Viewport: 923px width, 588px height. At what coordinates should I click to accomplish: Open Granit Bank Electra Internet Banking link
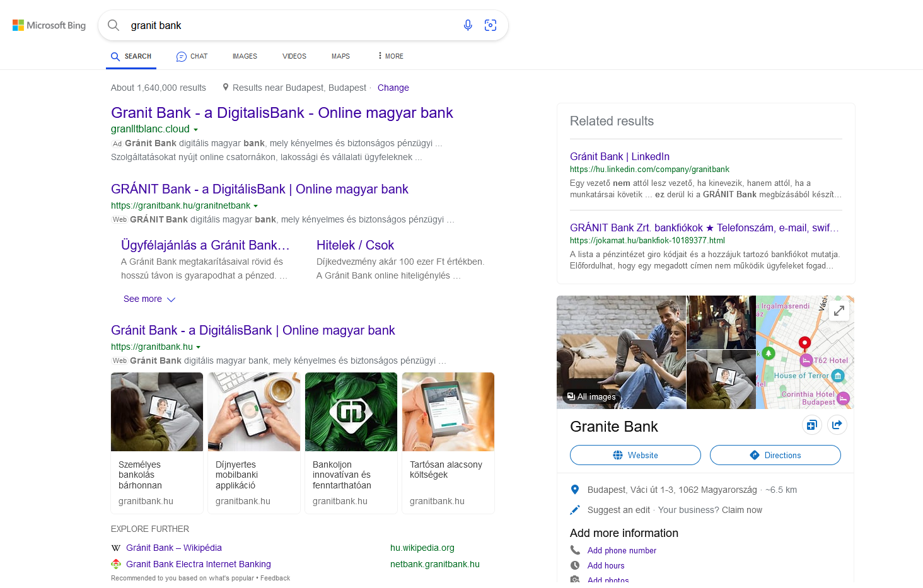point(199,564)
